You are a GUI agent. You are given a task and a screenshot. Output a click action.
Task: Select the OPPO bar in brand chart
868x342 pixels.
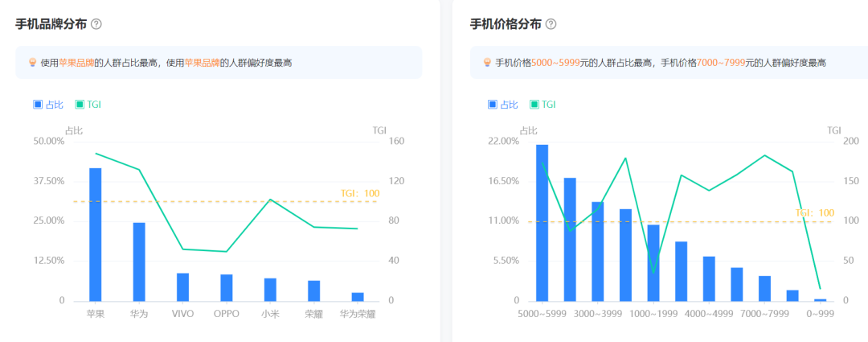(x=227, y=287)
